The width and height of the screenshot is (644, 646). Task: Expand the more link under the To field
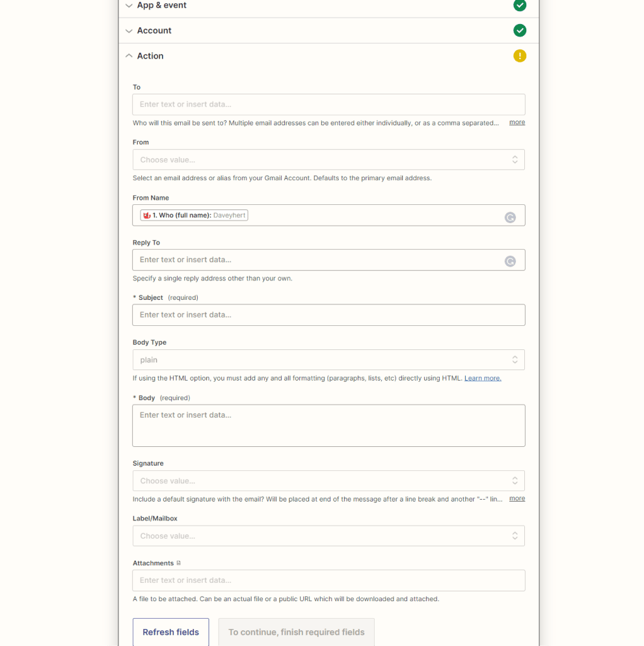pos(517,122)
